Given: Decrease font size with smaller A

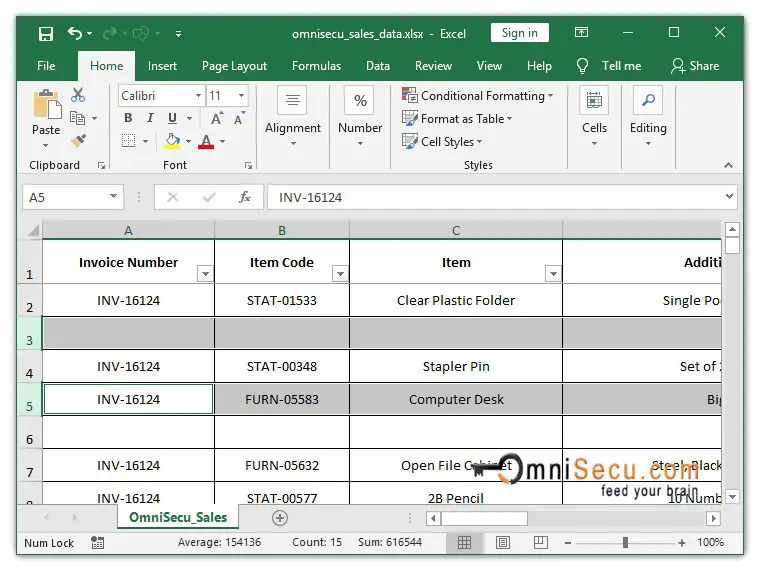Looking at the screenshot, I should (239, 118).
